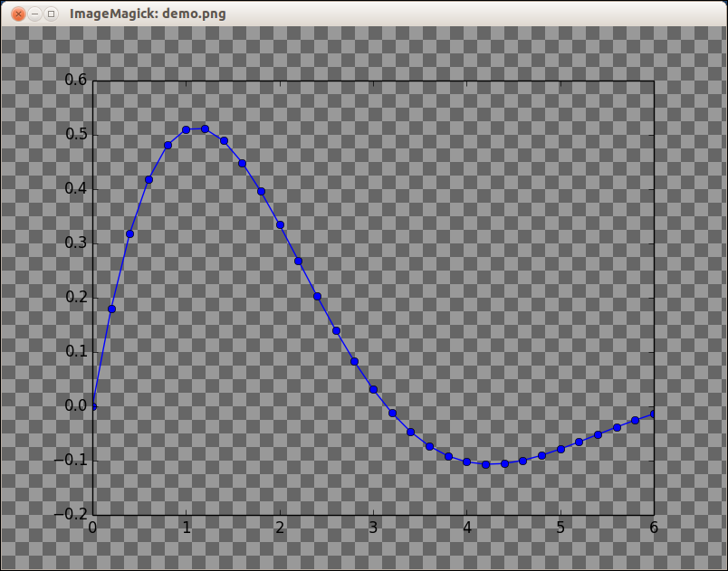Screen dimensions: 728x571
Task: Click the ImageMagick: demo.png title text
Action: pos(148,14)
